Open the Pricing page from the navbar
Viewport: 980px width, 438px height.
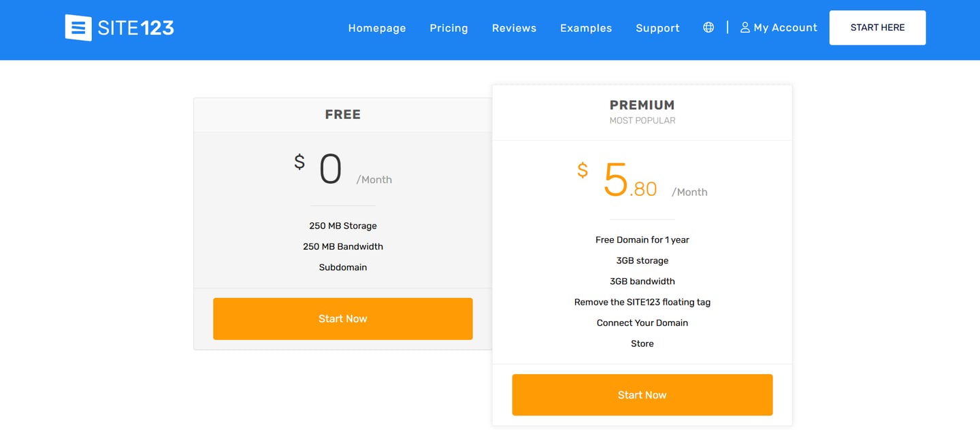pos(448,28)
